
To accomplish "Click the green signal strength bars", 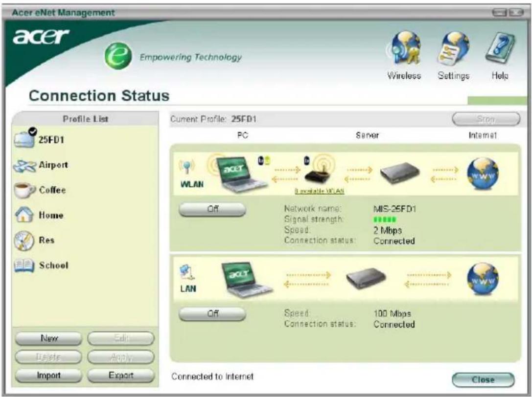I will coord(385,220).
